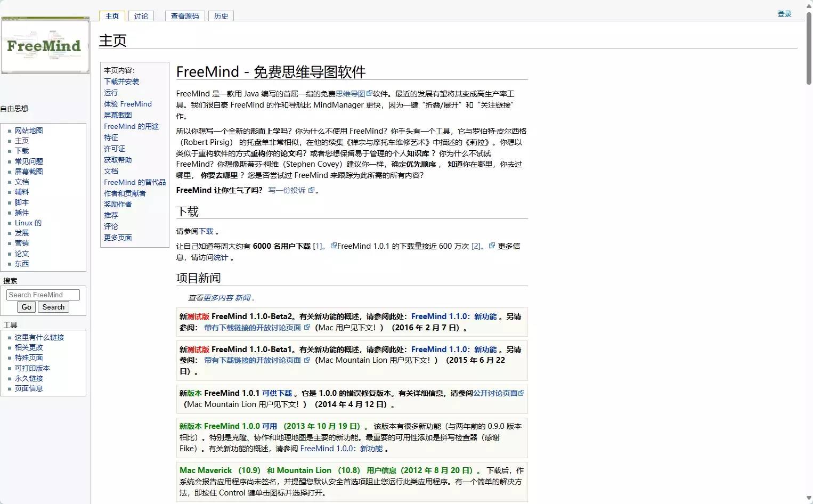The height and width of the screenshot is (504, 813).
Task: Switch to the 讨论 tab
Action: [141, 16]
